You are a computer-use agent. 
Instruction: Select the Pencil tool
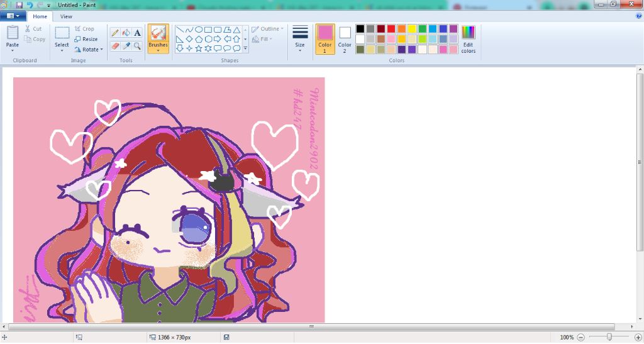pyautogui.click(x=115, y=33)
